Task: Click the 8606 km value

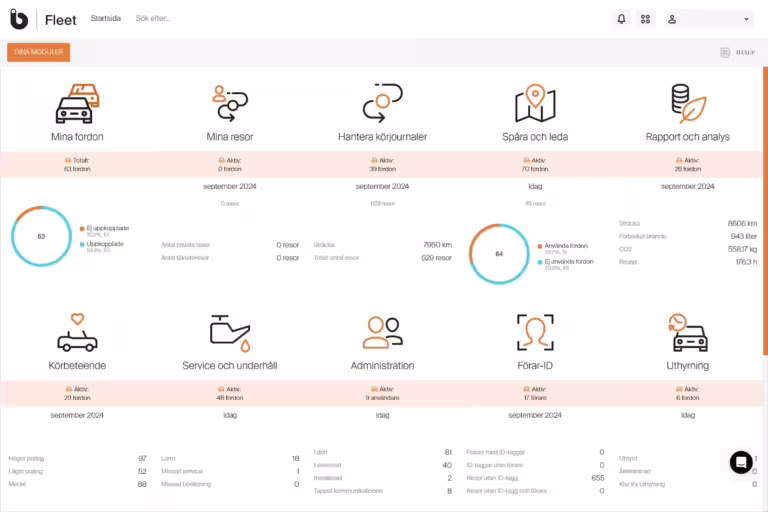Action: pos(742,223)
